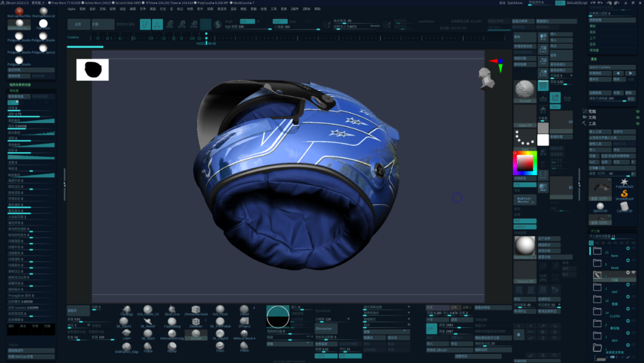Screen dimensions: 644x363
Task: Toggle visibility of head folder
Action: click(x=634, y=260)
